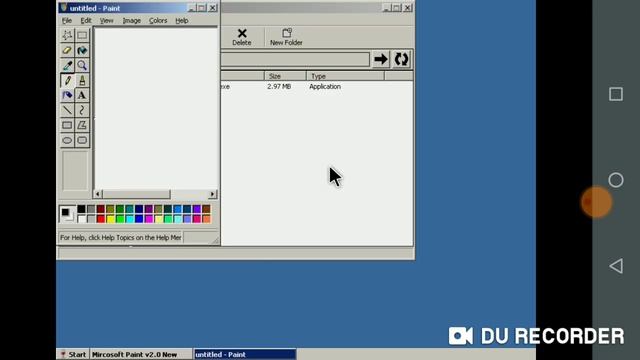Pick the white color swatch
Viewport: 640px width, 360px height.
tap(81, 219)
